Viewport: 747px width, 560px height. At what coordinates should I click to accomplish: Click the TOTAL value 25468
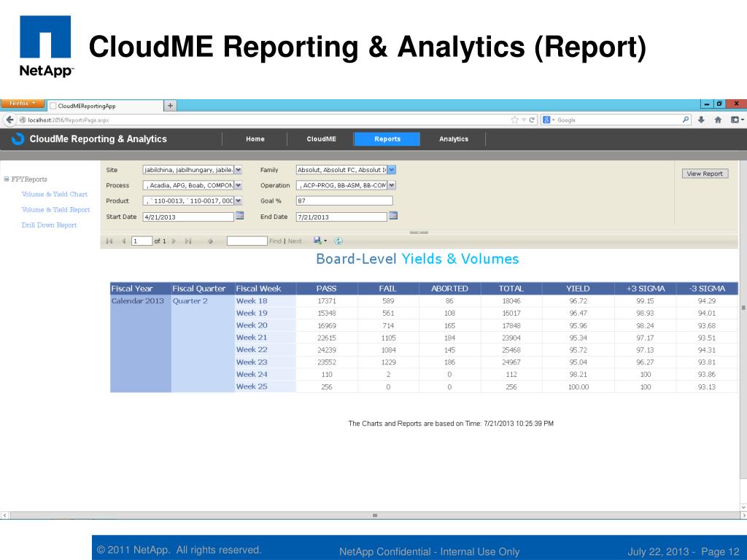click(511, 350)
